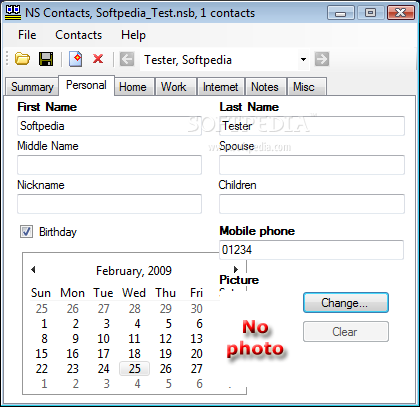Pick grayed January 30 in the calendar
The width and height of the screenshot is (420, 407).
(x=196, y=309)
